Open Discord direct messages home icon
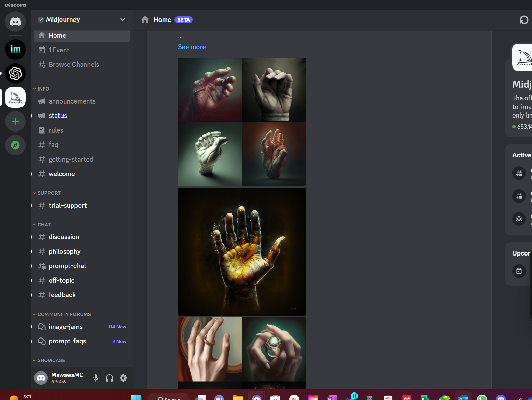Screen dimensions: 532x400 click(15, 22)
